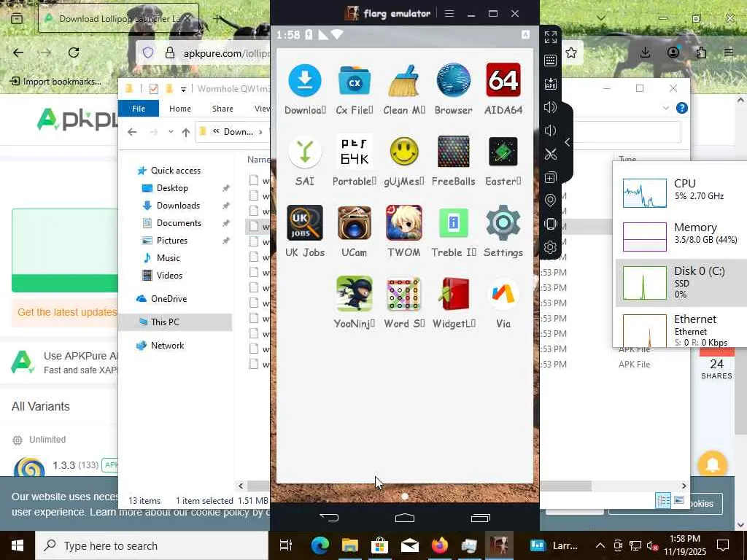Launch Cx File Explorer app
747x560 pixels.
[355, 80]
